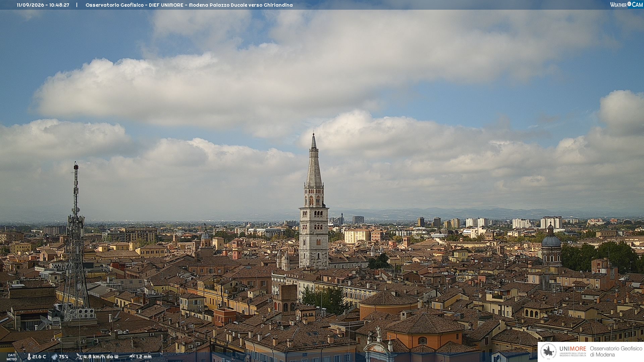Click the anemometer wind speed icon
Screen dimensions: 644x362
click(x=79, y=357)
